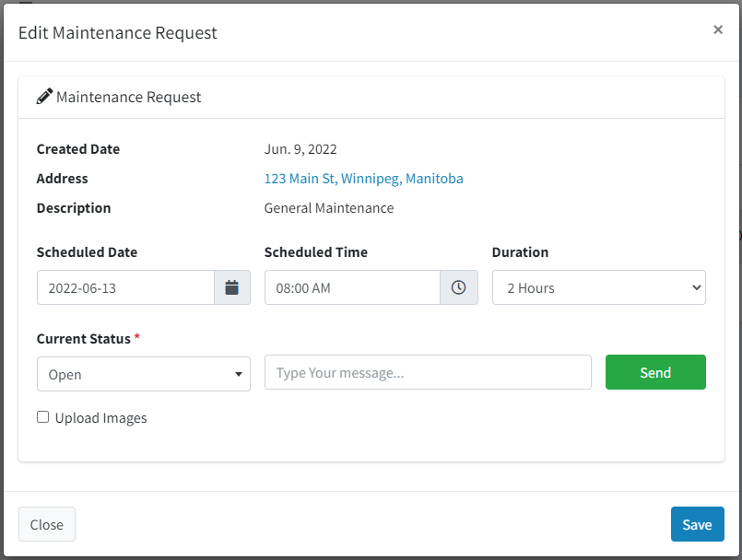Click the Scheduled Date field label
Viewport: 742px width, 560px height.
[x=87, y=252]
